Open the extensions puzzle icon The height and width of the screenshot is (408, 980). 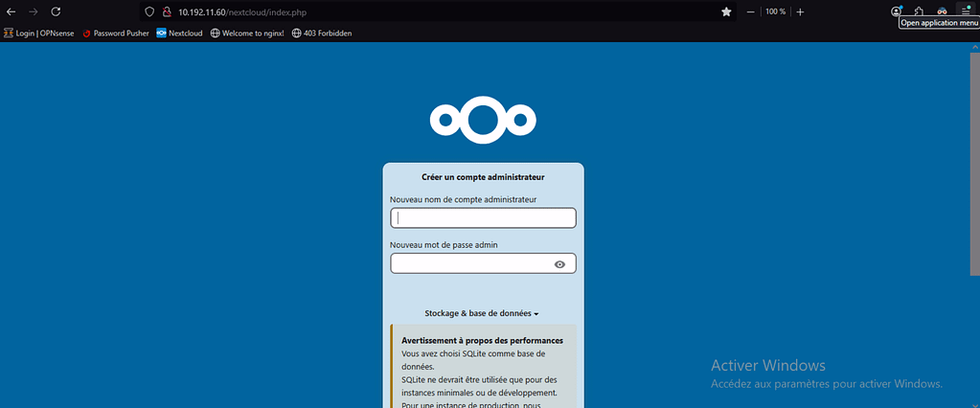click(919, 11)
